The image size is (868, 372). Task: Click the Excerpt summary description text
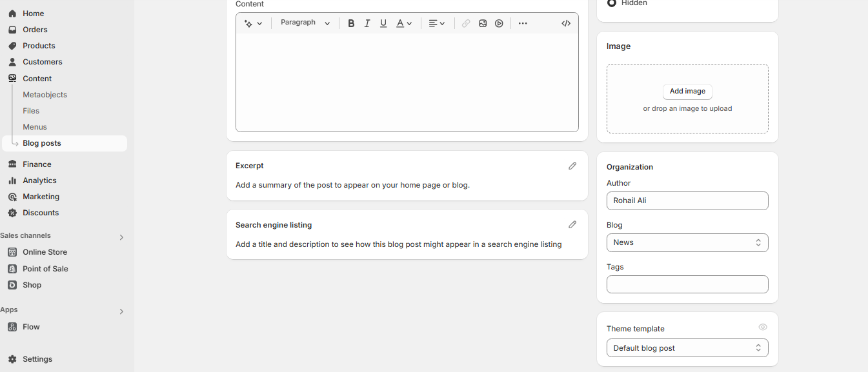pos(352,185)
